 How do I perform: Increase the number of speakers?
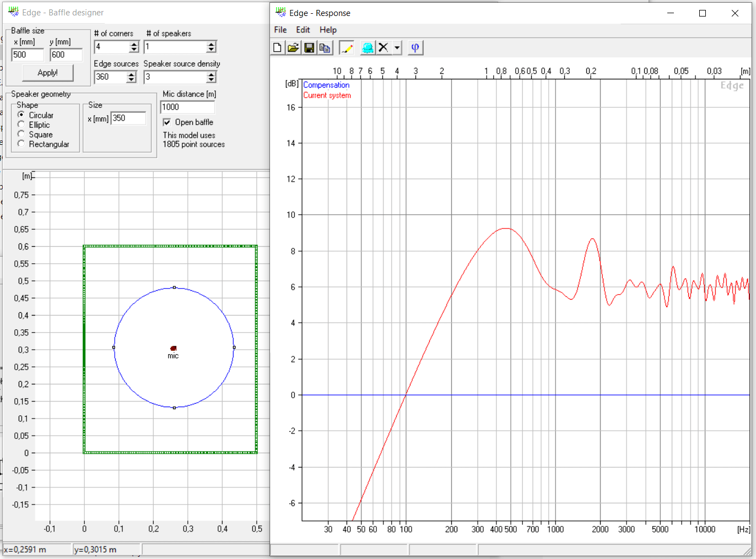pos(211,44)
